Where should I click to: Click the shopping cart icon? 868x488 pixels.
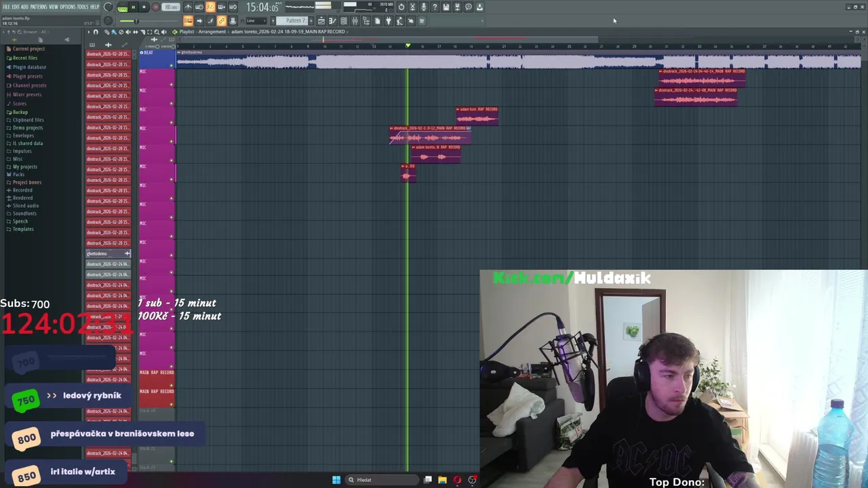pos(421,21)
